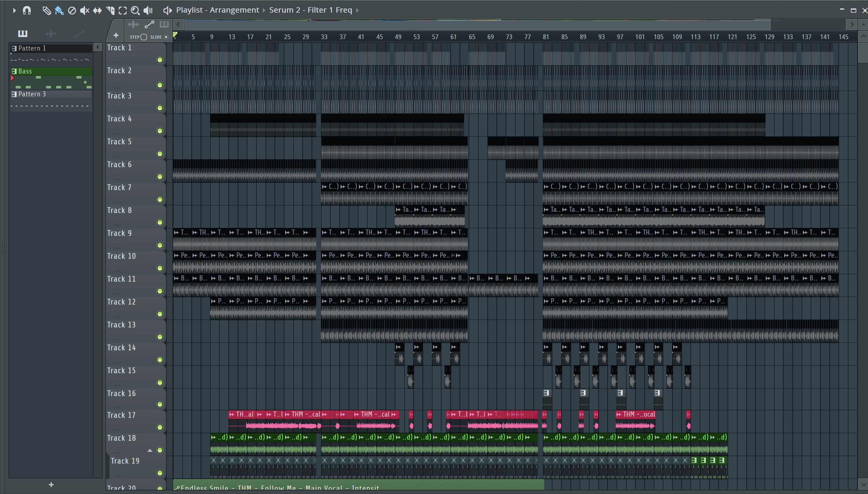Select Pattern 3 in the picker
Screen dimensions: 868x494
51,94
